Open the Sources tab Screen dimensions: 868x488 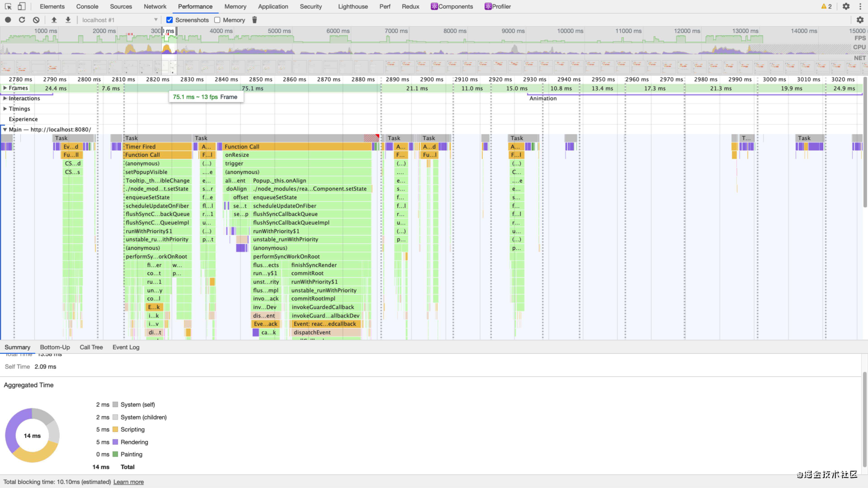point(121,6)
